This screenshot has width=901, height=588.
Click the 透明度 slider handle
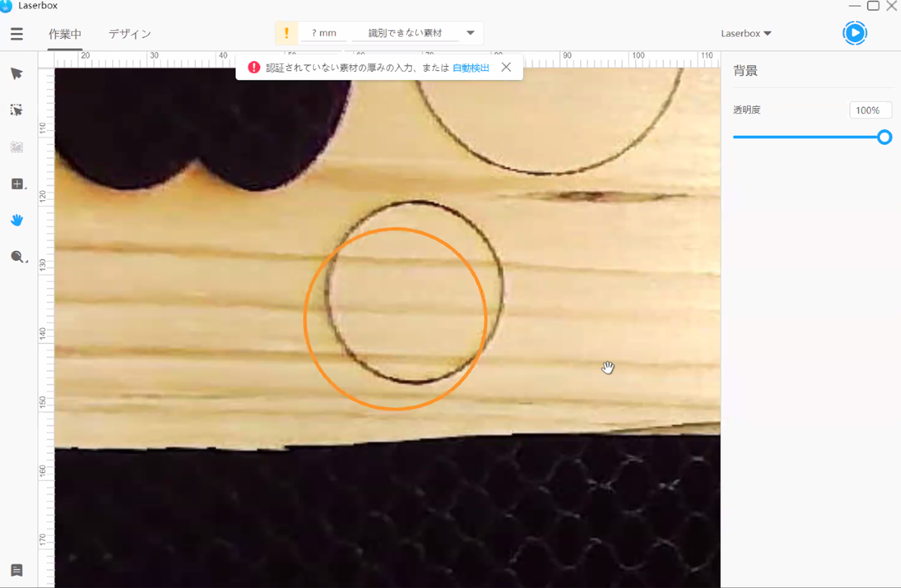pyautogui.click(x=885, y=137)
